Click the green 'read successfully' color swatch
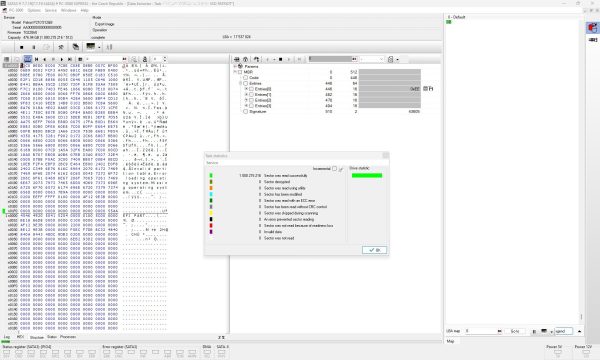600x360 pixels. tap(211, 176)
